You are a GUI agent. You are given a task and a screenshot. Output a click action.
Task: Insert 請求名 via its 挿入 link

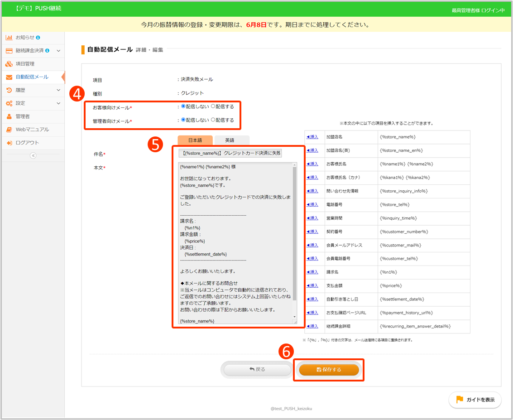point(312,272)
